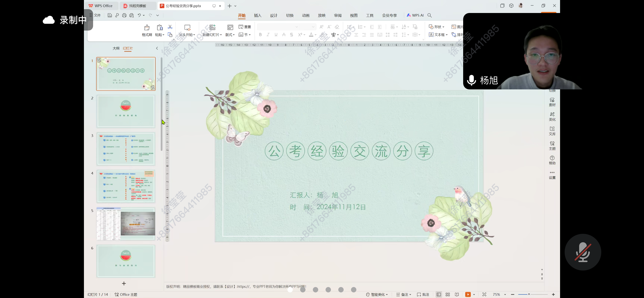Switch to slide sorter grid view
Screen dimensions: 644x298
448,294
